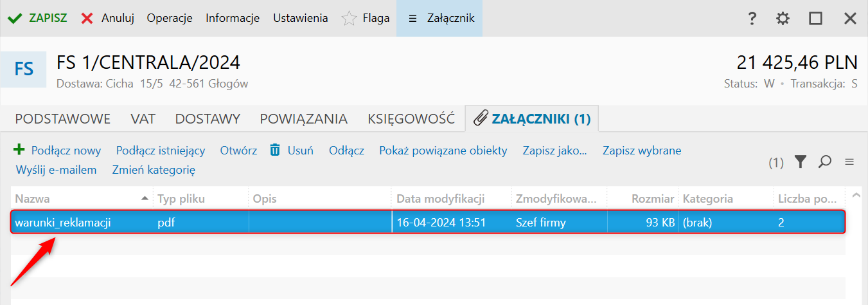Click Zapisz jako...
The image size is (868, 305).
pos(555,151)
